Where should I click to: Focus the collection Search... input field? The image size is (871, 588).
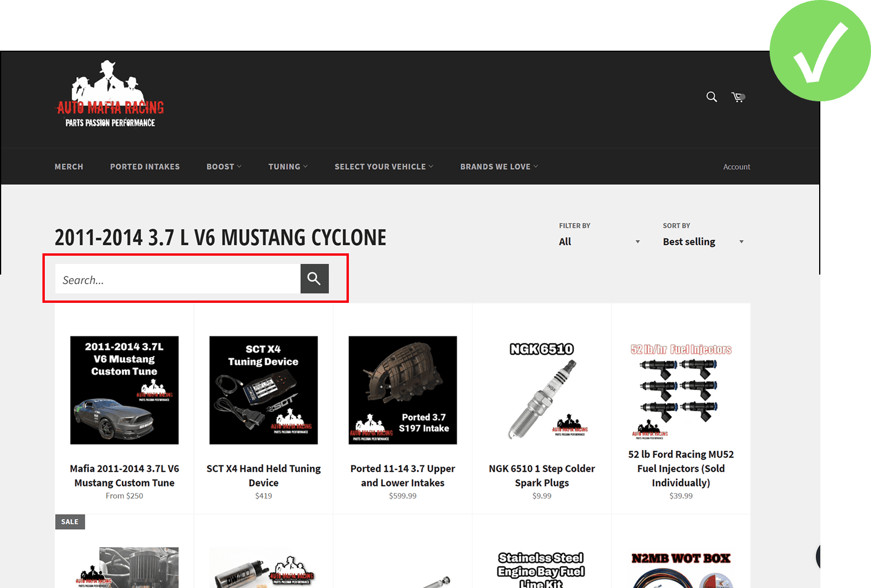coord(178,279)
